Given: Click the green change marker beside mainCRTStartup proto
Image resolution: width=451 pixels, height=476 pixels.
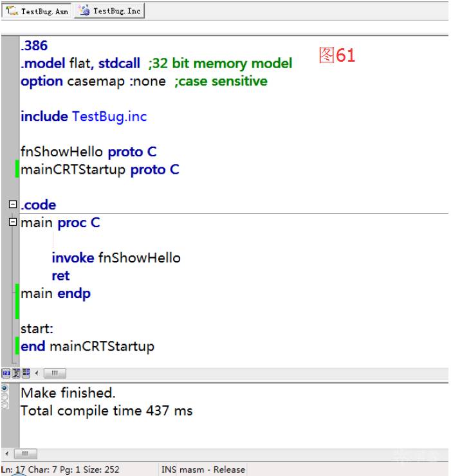Looking at the screenshot, I should pyautogui.click(x=17, y=170).
